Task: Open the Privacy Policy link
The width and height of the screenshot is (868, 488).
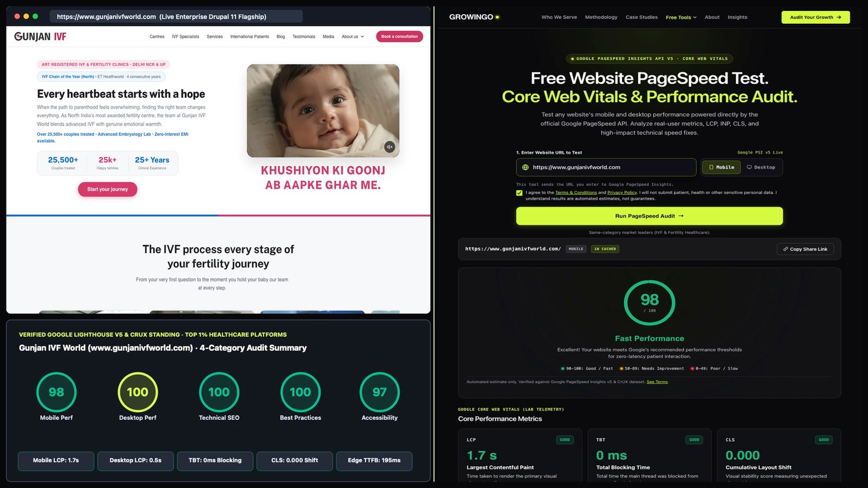Action: 622,192
